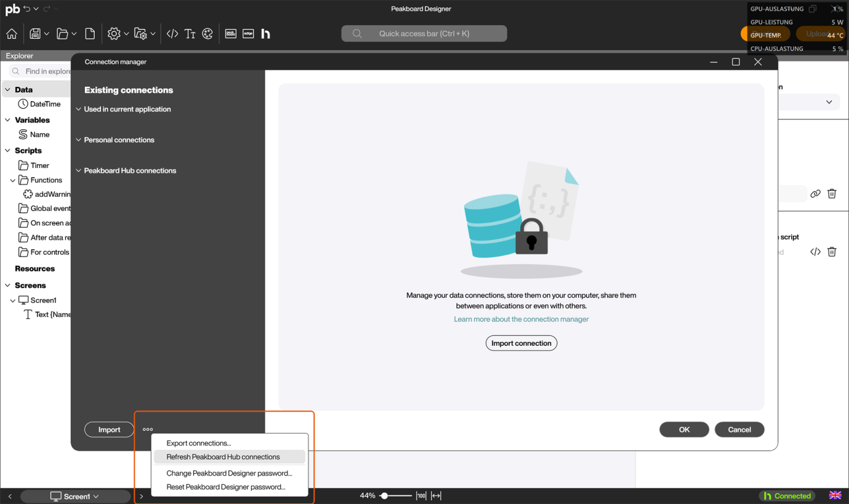The image size is (849, 504).
Task: Open the Screen1 dropdown in the bottom bar
Action: coord(75,496)
